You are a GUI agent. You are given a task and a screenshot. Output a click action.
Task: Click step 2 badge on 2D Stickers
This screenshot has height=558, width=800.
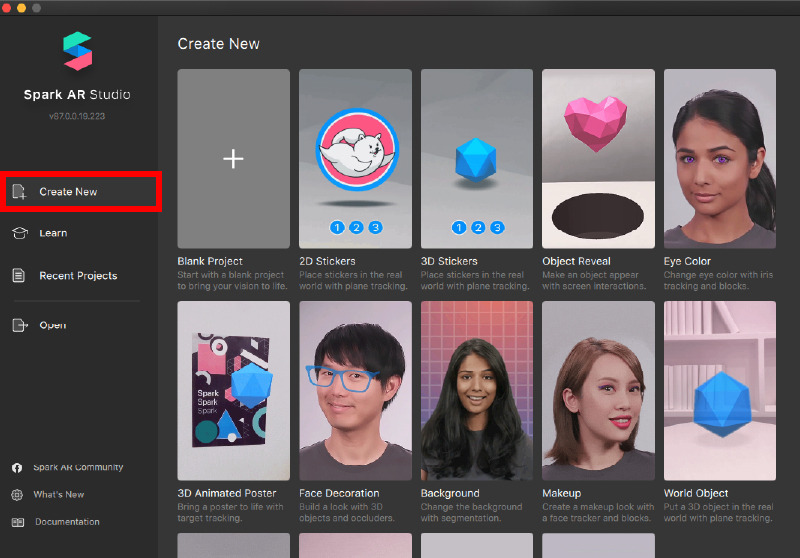[x=356, y=227]
